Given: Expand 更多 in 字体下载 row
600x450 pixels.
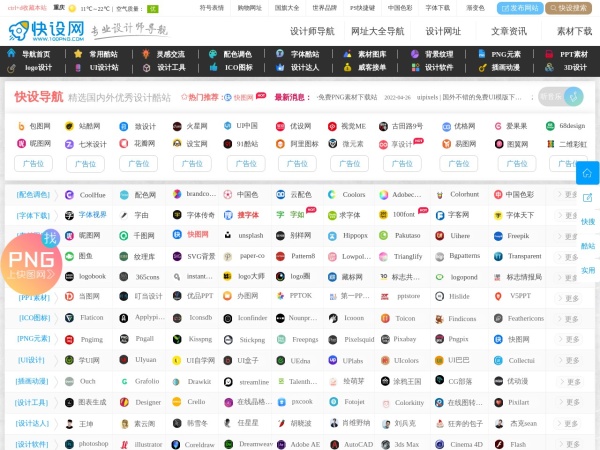Looking at the screenshot, I should click(x=568, y=215).
